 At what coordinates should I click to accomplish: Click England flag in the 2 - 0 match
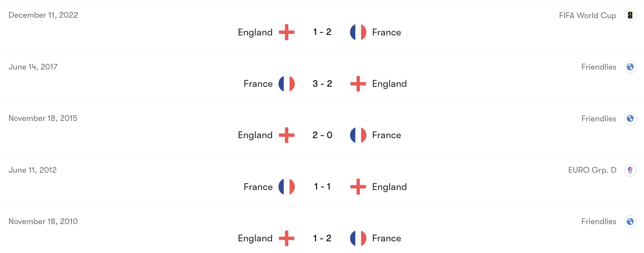coord(287,135)
